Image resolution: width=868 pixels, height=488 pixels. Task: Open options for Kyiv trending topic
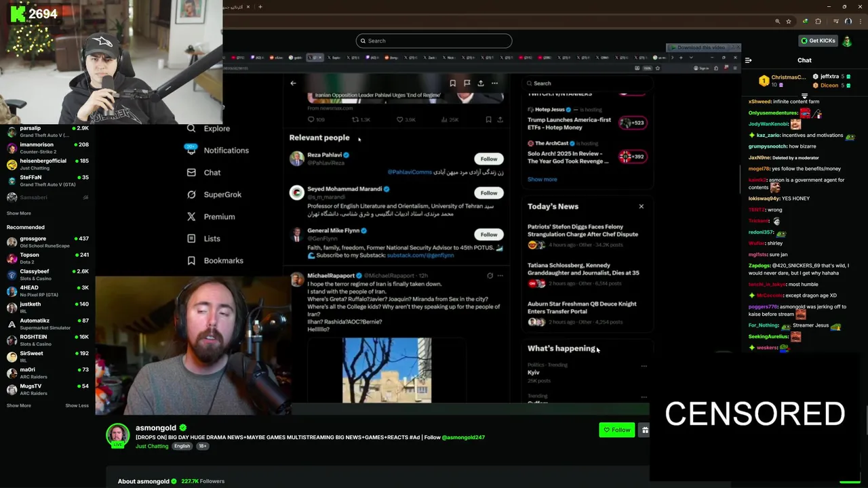pyautogui.click(x=644, y=366)
